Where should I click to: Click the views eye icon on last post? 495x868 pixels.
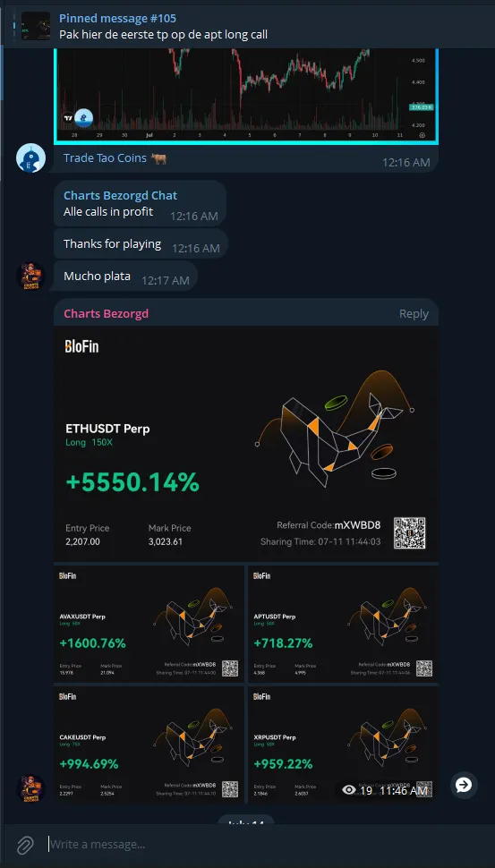(349, 790)
